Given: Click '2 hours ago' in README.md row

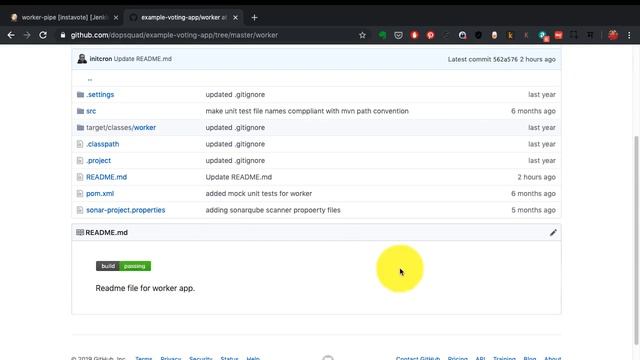Looking at the screenshot, I should pyautogui.click(x=536, y=177).
